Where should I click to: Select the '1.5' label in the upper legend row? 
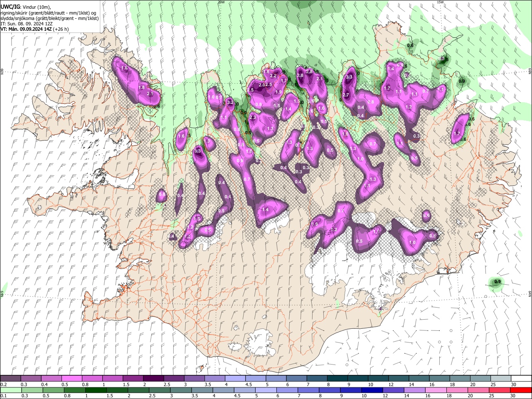pos(126,384)
